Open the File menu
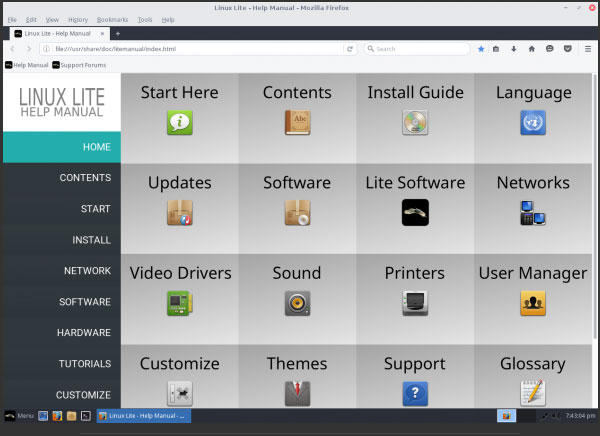 click(12, 20)
